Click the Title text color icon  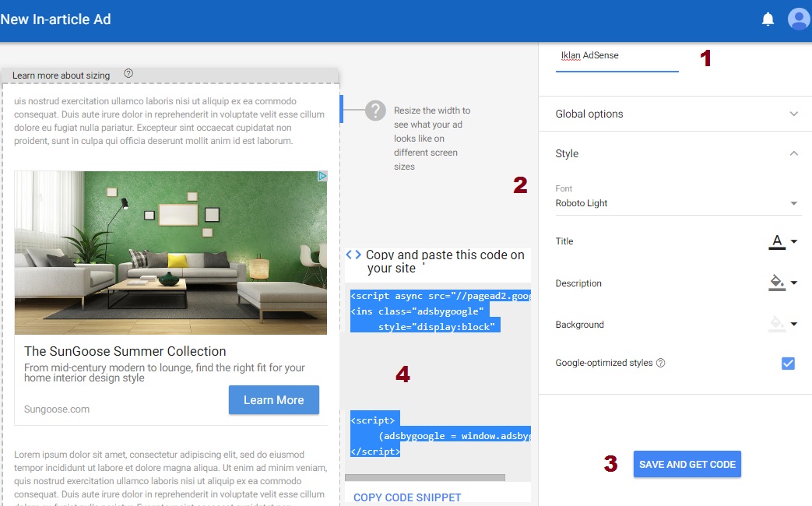[x=777, y=241]
